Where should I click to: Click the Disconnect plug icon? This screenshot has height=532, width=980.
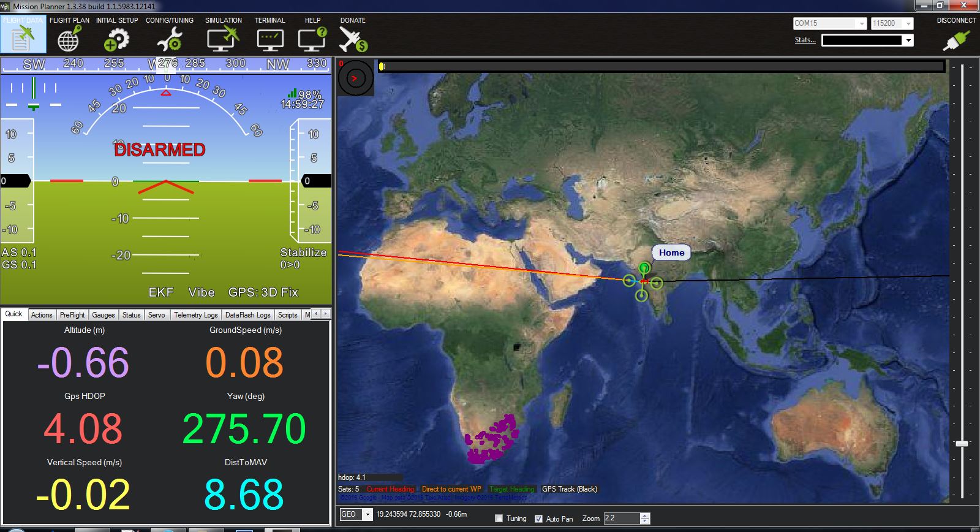[956, 40]
